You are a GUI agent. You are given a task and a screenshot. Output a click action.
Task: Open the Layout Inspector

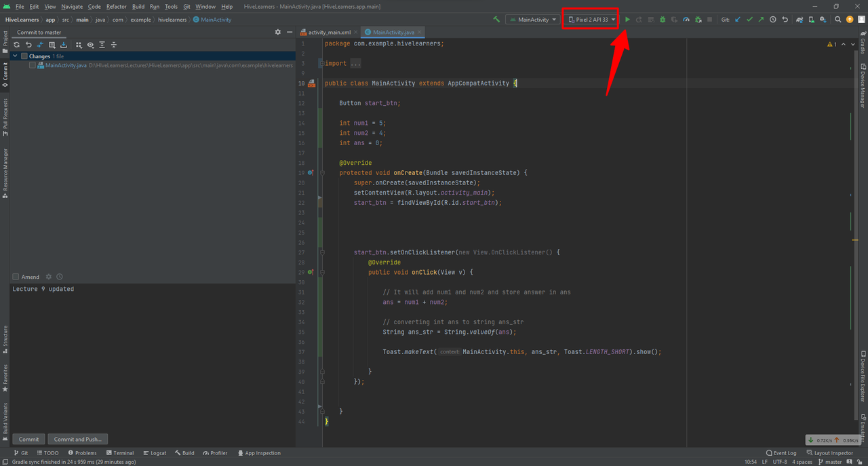830,453
